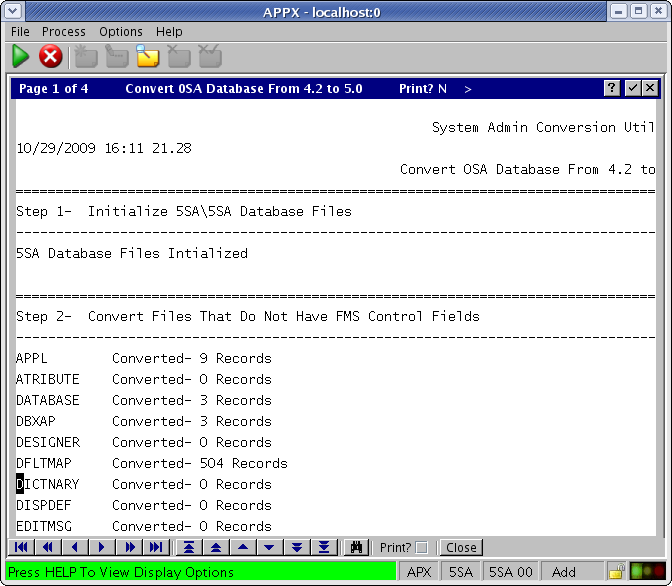Click the checkmark icon in blue title bar

click(632, 88)
